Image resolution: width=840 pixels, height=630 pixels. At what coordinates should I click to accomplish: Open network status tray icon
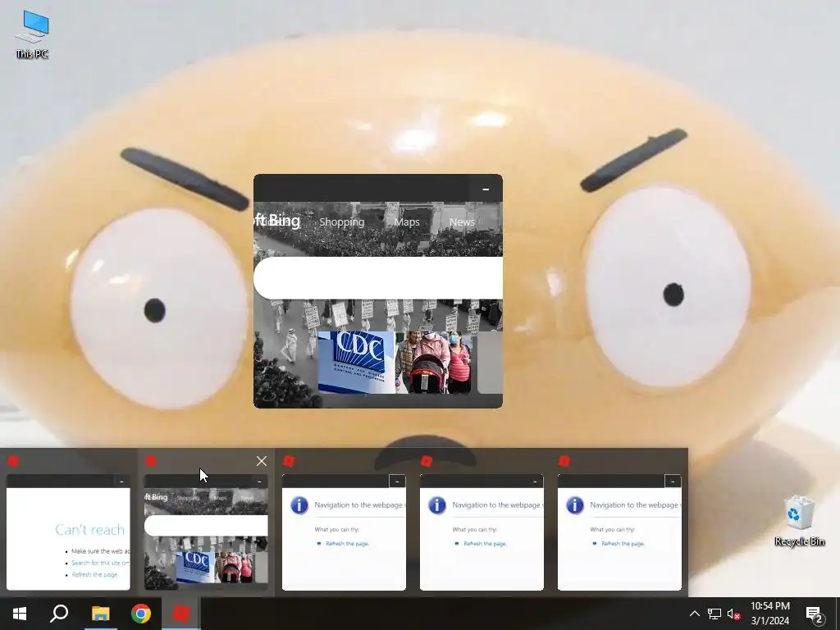pos(714,614)
